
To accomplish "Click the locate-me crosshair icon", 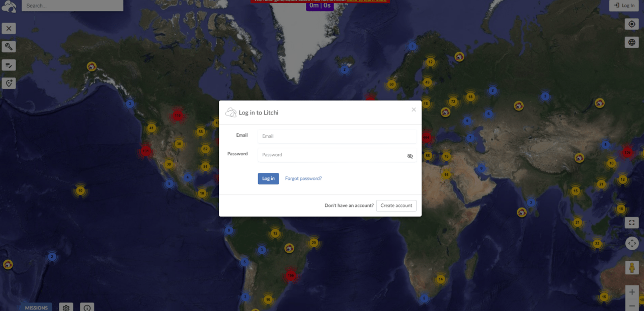I will [631, 24].
